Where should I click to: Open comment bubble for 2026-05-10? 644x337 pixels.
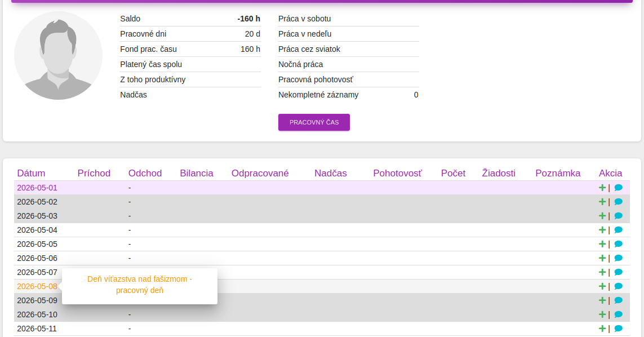[x=618, y=314]
